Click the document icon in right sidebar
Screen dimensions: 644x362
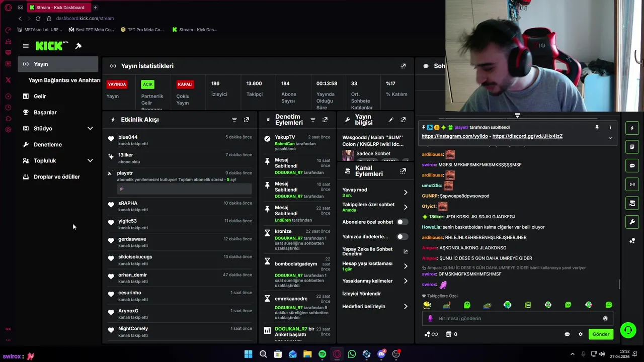point(632,147)
